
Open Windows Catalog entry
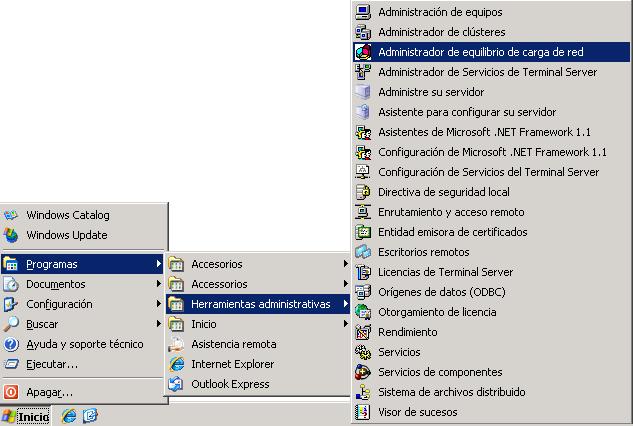click(82, 215)
